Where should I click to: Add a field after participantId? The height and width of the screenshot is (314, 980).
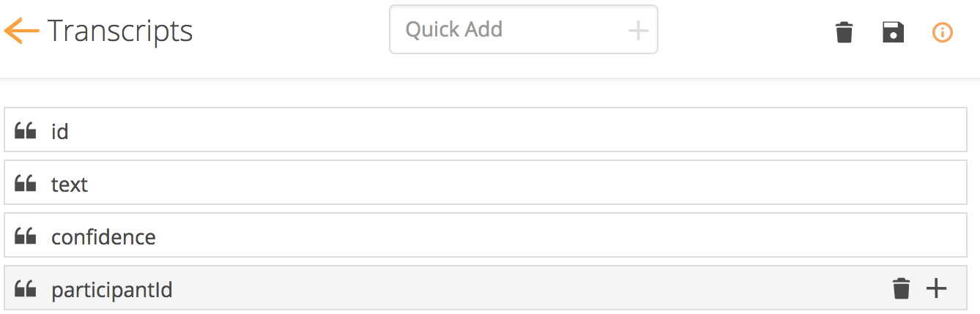click(x=936, y=289)
